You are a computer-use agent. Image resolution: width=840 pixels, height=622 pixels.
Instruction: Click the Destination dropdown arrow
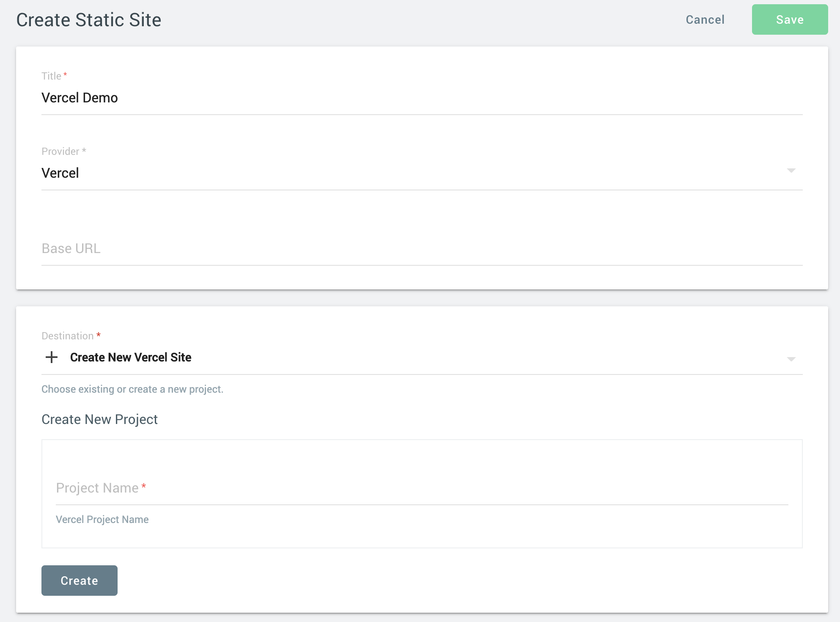pyautogui.click(x=791, y=359)
